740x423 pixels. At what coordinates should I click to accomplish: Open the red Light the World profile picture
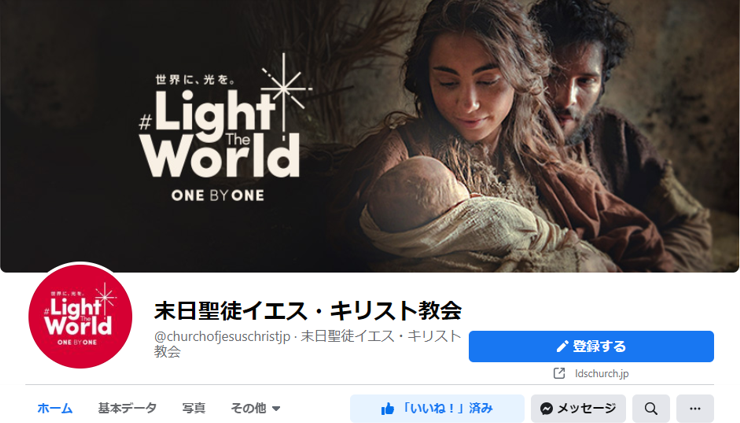point(80,316)
